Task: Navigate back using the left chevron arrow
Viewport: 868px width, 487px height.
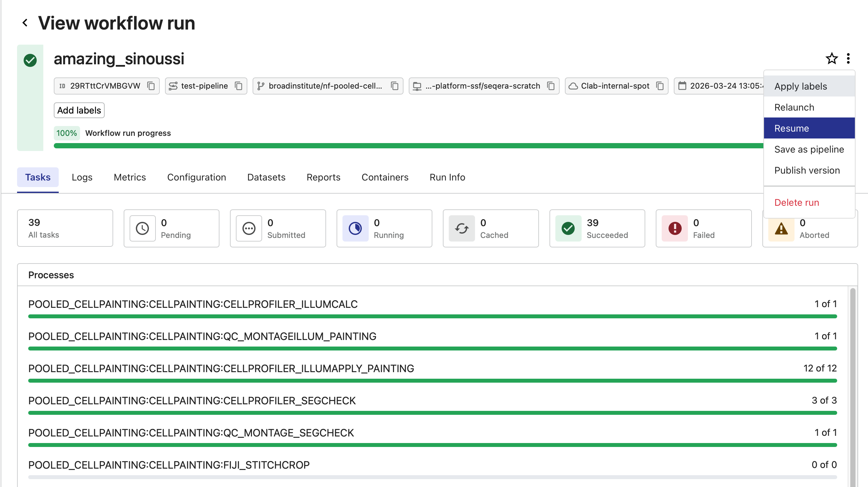Action: click(x=25, y=23)
